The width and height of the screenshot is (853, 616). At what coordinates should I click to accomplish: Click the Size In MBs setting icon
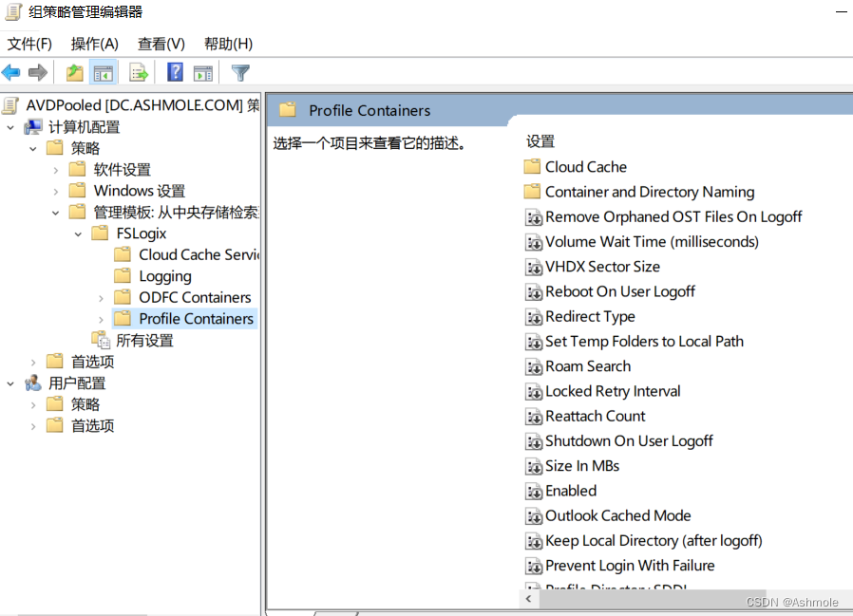(x=534, y=466)
